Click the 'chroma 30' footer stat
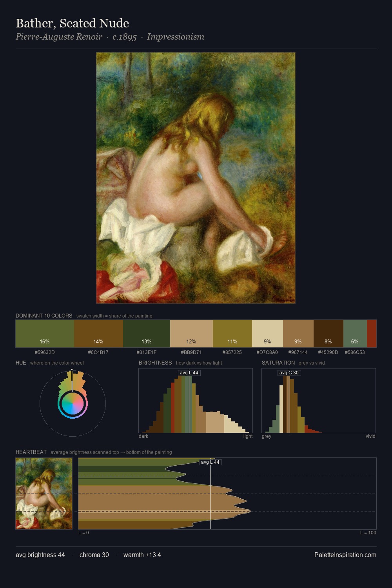Screen dimensions: 392x588 coord(94,555)
